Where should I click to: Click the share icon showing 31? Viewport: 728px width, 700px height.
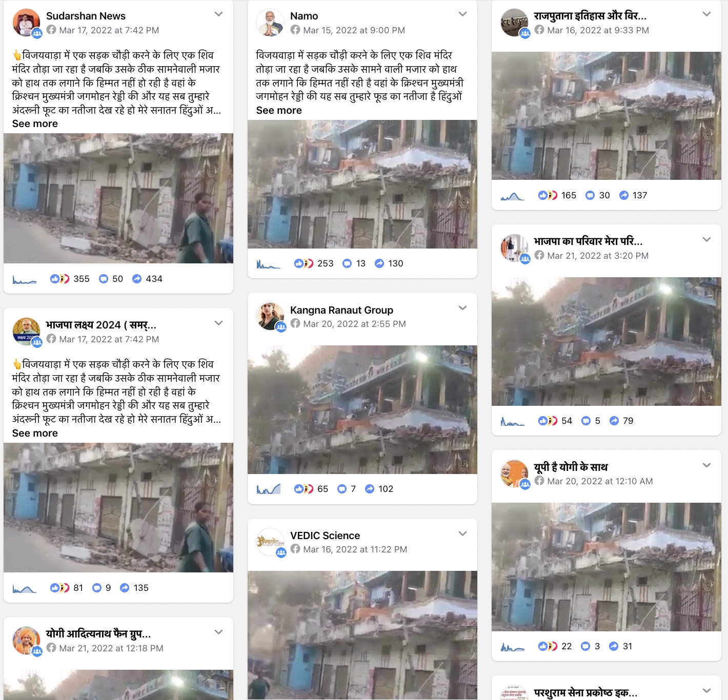(614, 646)
